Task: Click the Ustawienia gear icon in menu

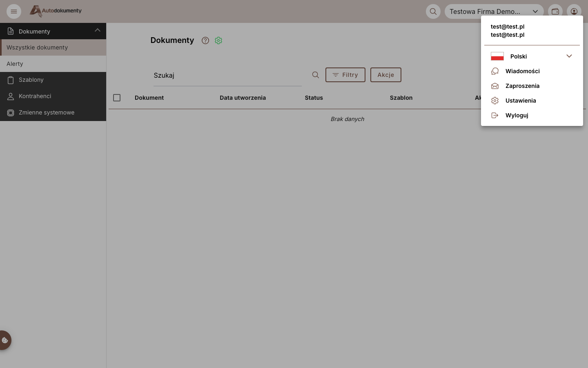Action: tap(495, 101)
